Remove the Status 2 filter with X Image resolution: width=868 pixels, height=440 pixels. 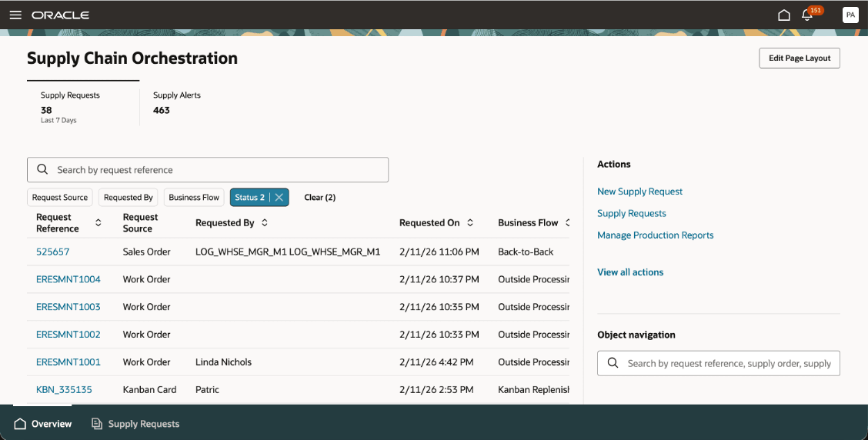pyautogui.click(x=279, y=197)
